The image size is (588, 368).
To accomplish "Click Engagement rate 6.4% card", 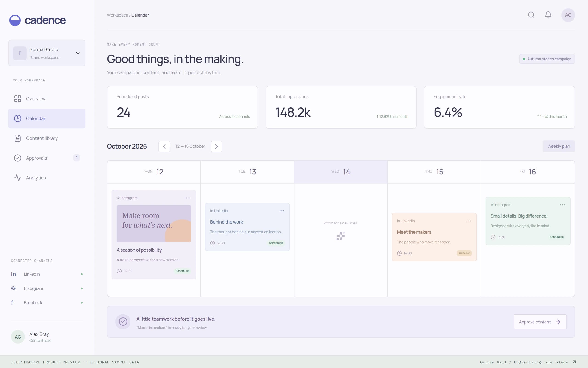I will point(499,107).
